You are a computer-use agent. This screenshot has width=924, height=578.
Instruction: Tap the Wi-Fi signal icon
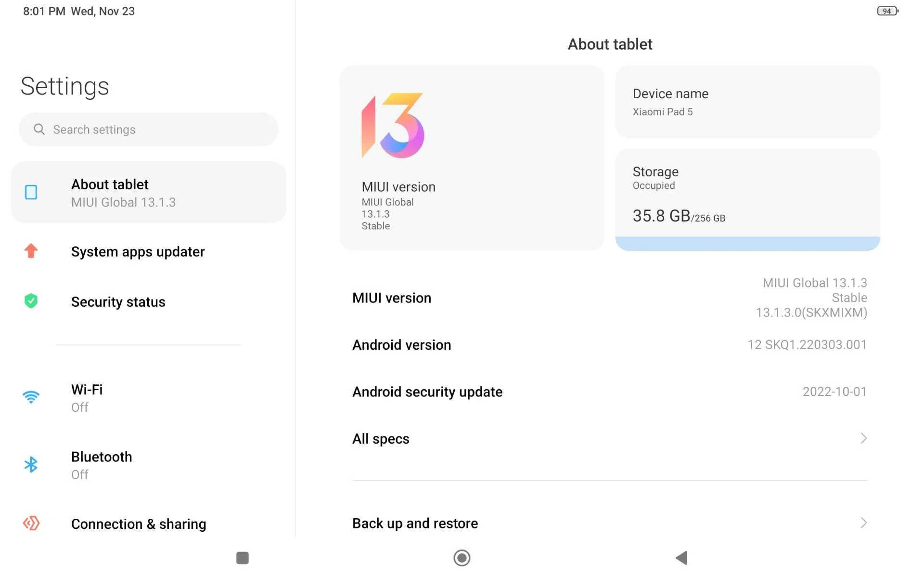[x=31, y=397]
